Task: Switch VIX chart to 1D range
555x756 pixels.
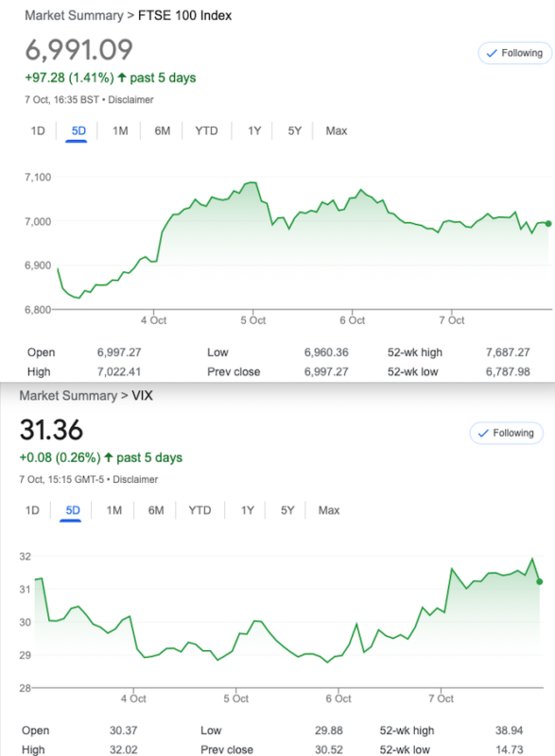Action: click(32, 510)
